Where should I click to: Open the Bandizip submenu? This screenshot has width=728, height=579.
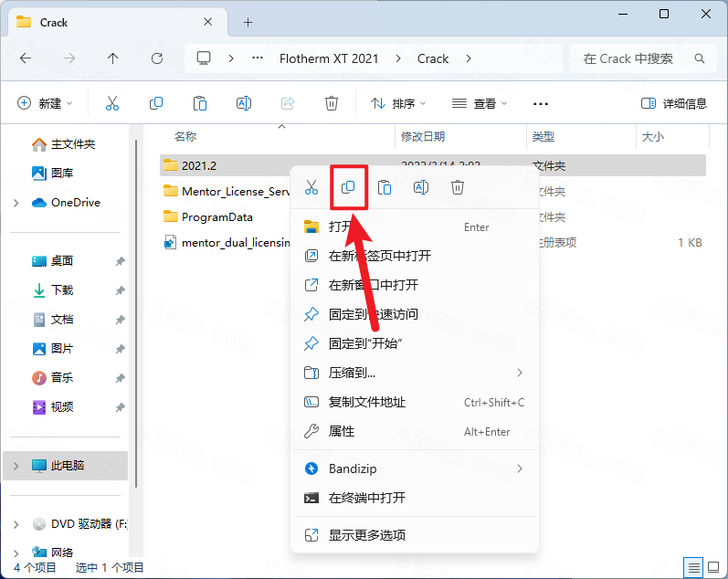414,469
